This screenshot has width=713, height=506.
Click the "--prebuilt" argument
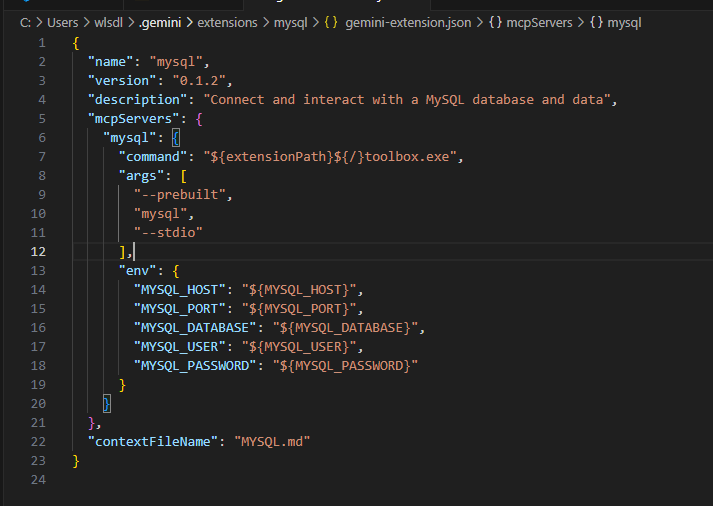(180, 195)
